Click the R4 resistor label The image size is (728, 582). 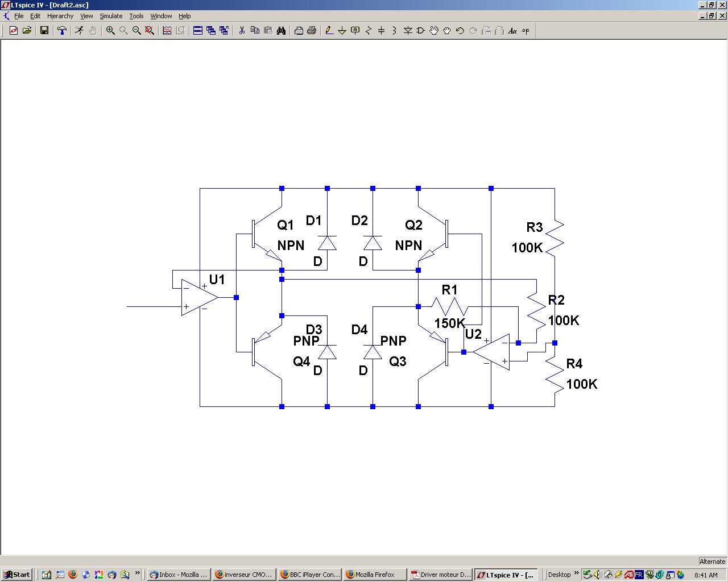(574, 364)
